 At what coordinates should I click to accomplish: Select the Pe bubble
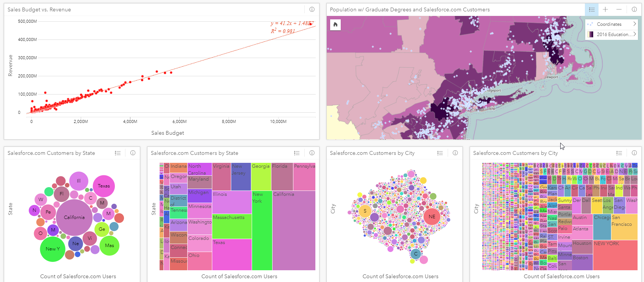point(48,212)
